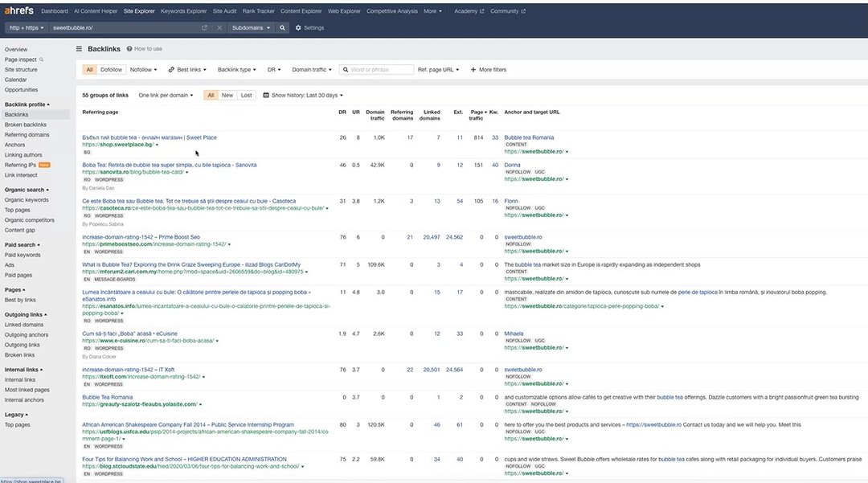868x483 pixels.
Task: Click the search magnifier button
Action: (282, 27)
